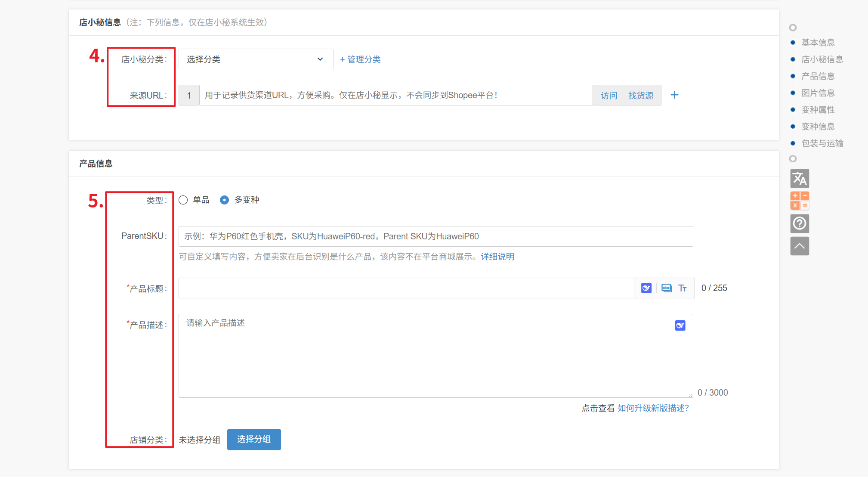Open the 详细说明 link under ParentSKU
Viewport: 868px width, 477px height.
pos(497,257)
